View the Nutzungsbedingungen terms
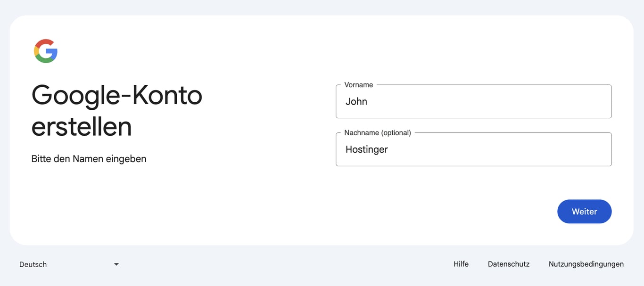The height and width of the screenshot is (286, 644). pyautogui.click(x=586, y=264)
